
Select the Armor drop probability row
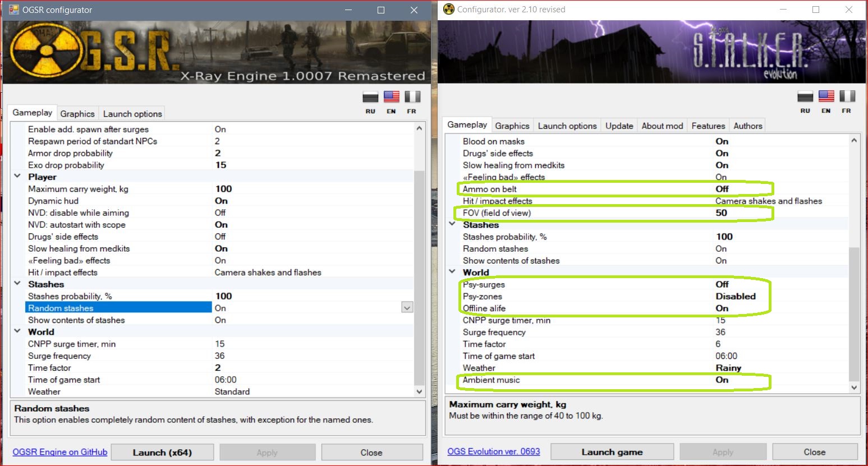pos(219,153)
